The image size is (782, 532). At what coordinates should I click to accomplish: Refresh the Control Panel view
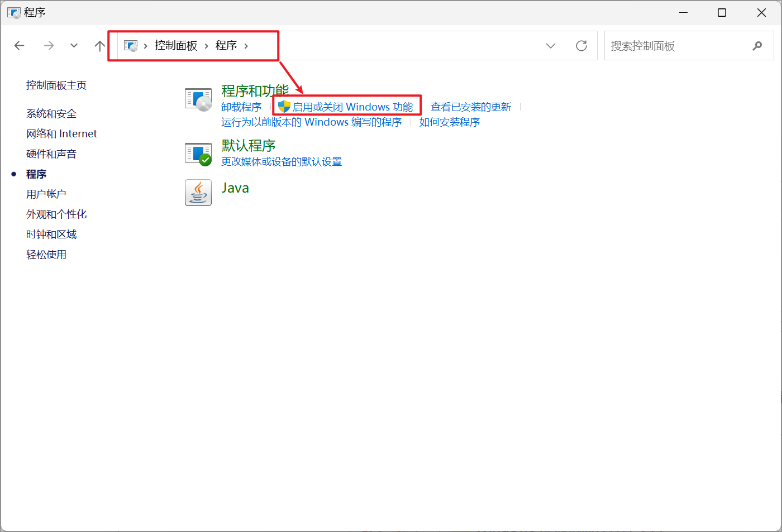[x=581, y=46]
